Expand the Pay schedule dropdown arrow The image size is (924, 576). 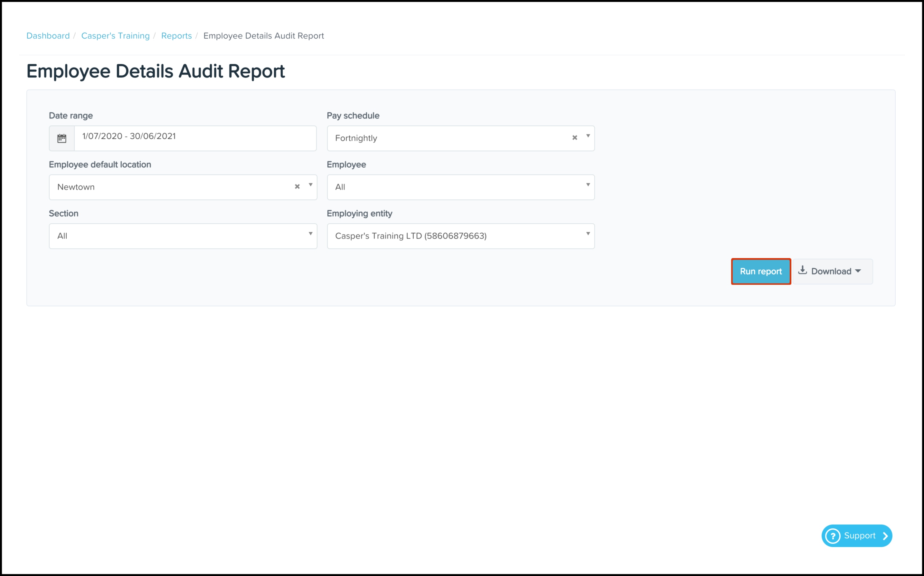pos(588,136)
